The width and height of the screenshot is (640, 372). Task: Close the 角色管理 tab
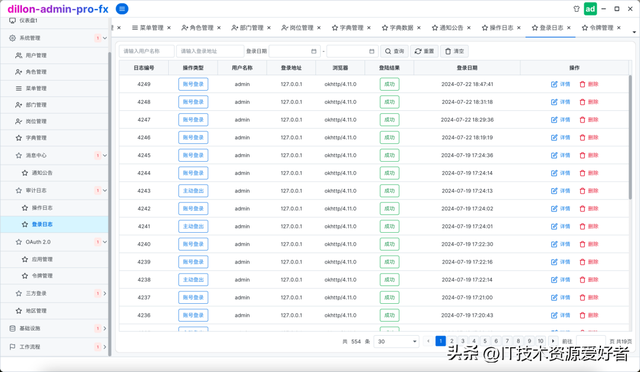(219, 28)
